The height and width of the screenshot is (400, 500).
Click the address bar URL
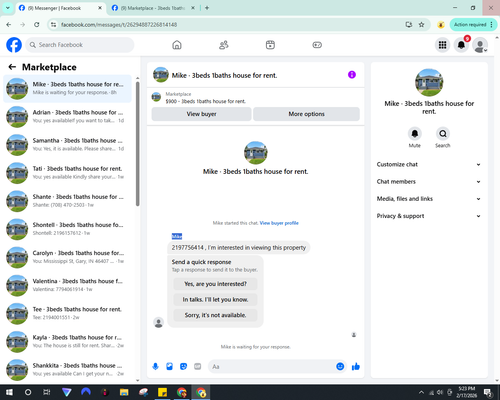pyautogui.click(x=119, y=24)
